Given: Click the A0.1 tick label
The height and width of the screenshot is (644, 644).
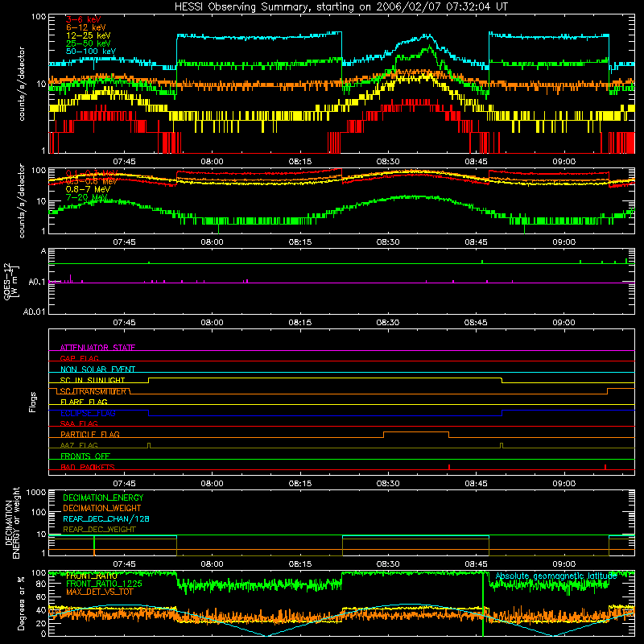Looking at the screenshot, I should pyautogui.click(x=36, y=283).
